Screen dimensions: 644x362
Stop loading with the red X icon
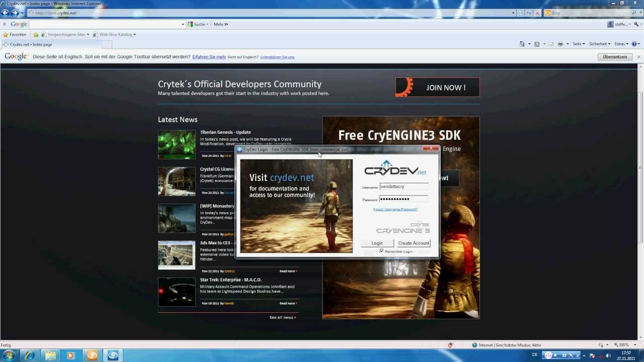[537, 13]
